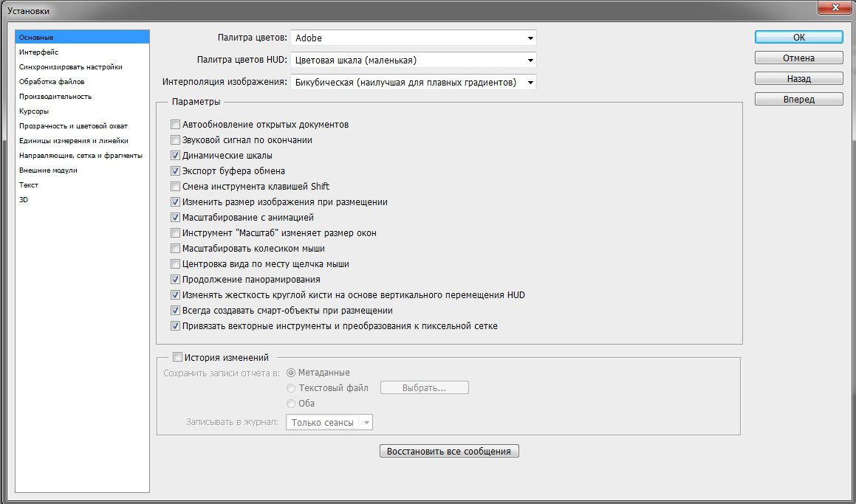Toggle the История изменений checkbox

(x=177, y=357)
